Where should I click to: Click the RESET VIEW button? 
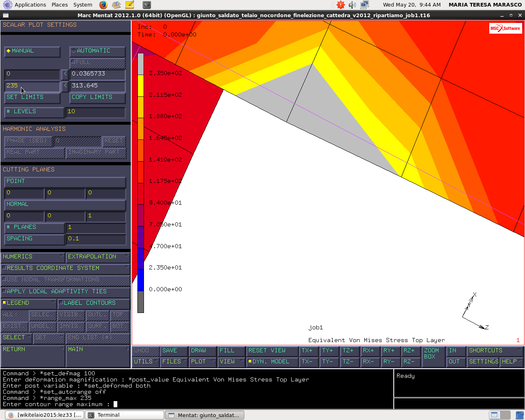272,351
